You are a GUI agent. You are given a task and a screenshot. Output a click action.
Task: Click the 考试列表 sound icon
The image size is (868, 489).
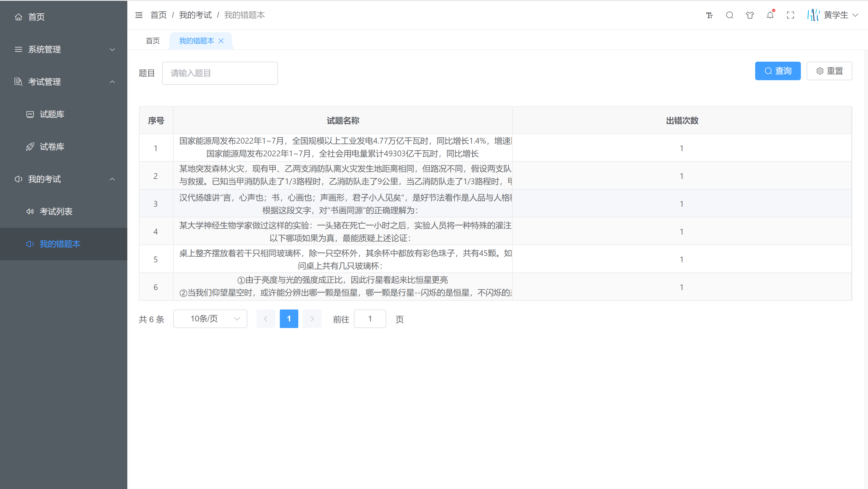30,211
